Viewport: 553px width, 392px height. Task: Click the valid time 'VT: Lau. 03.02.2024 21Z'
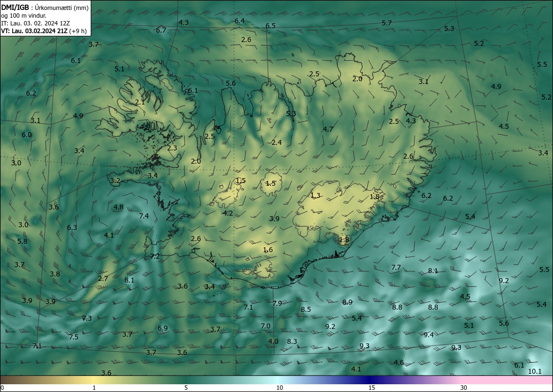tap(35, 31)
